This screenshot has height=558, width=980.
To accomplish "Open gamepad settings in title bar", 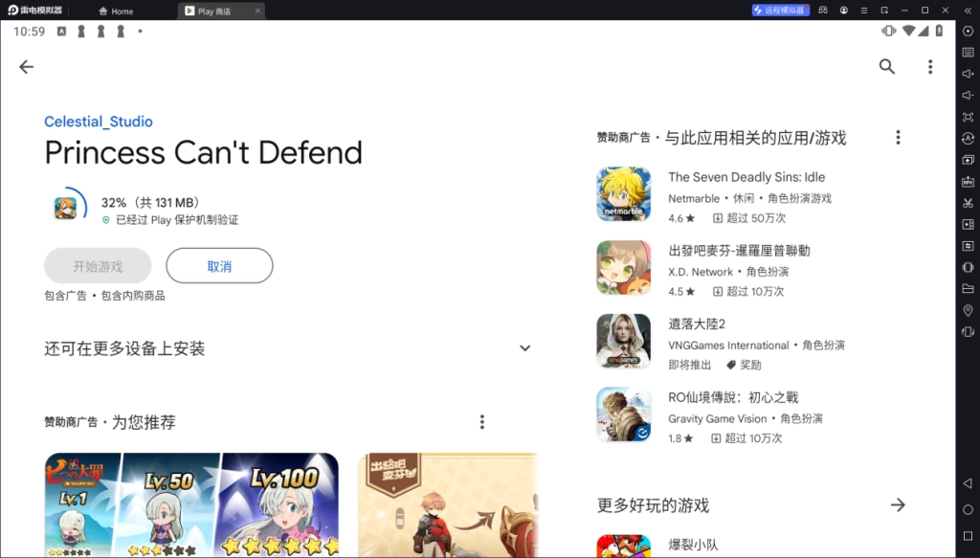I will pos(823,10).
